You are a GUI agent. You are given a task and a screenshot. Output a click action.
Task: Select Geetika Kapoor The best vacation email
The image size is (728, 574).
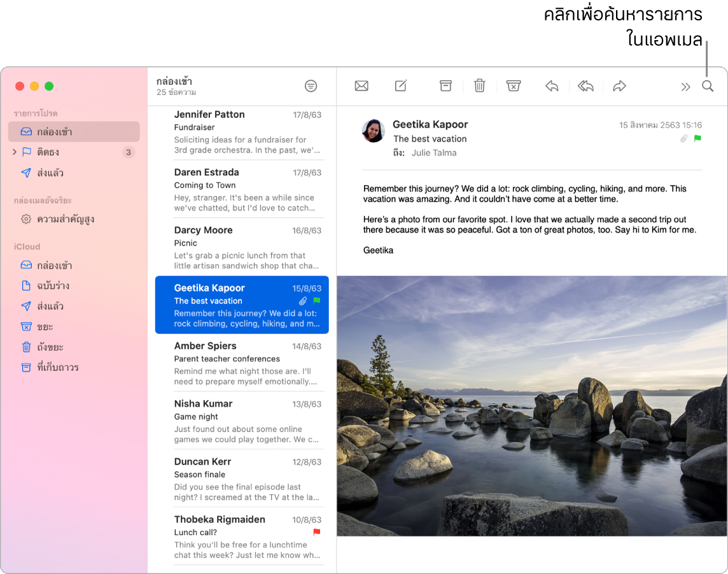[x=242, y=305]
